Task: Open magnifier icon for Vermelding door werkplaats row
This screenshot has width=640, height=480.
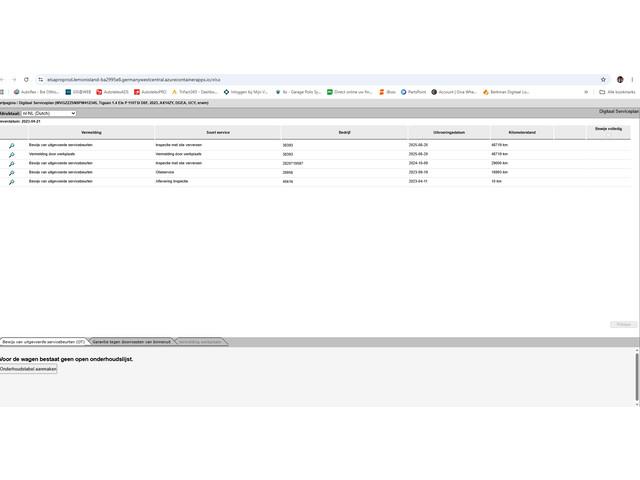Action: point(11,155)
